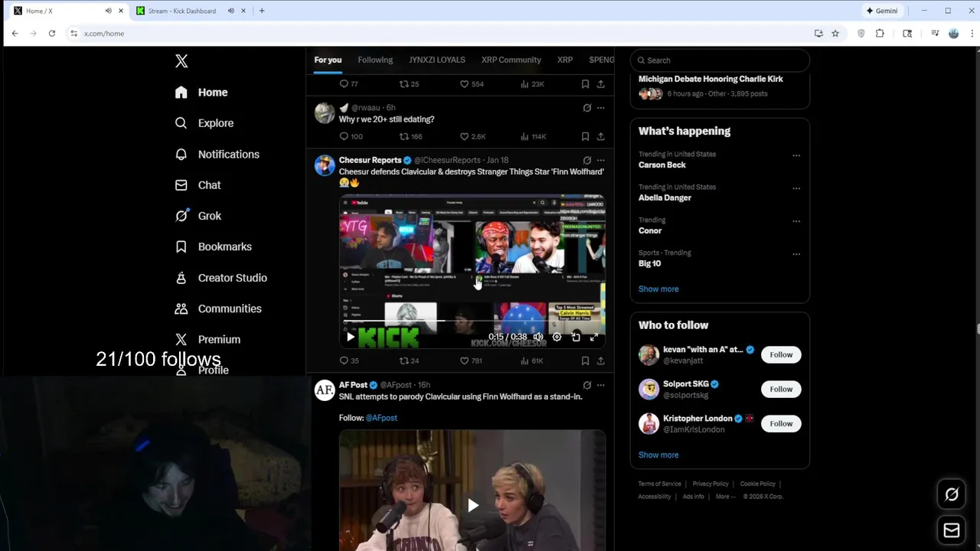
Task: Show more under What's happening
Action: click(x=658, y=289)
